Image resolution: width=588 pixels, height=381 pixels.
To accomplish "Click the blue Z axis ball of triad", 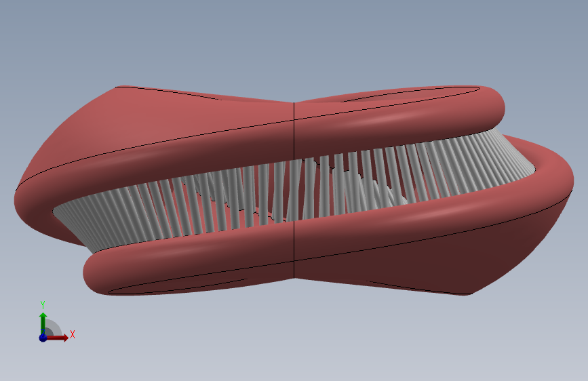I will pyautogui.click(x=43, y=338).
